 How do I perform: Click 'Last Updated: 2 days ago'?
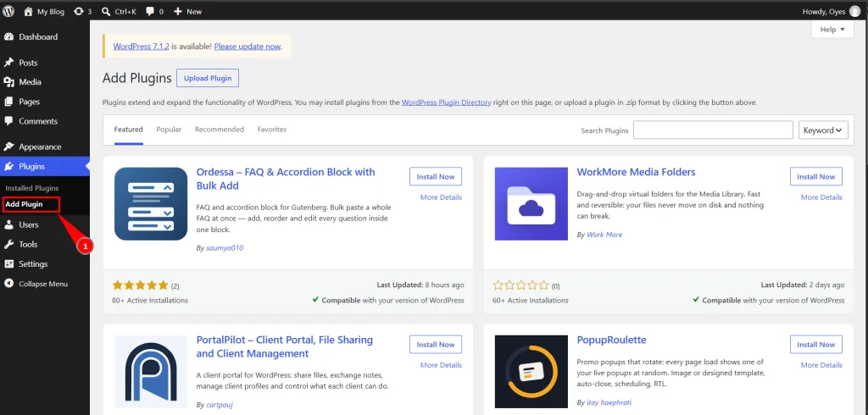(803, 285)
